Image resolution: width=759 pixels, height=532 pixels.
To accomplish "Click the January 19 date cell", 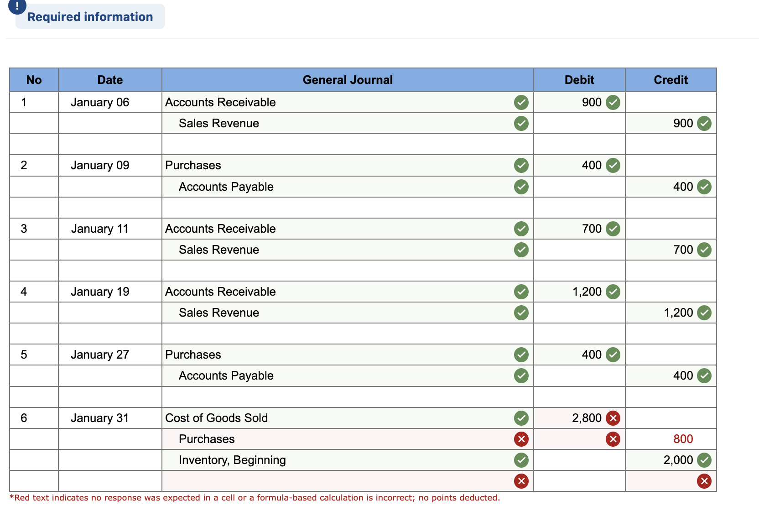I will pyautogui.click(x=110, y=292).
